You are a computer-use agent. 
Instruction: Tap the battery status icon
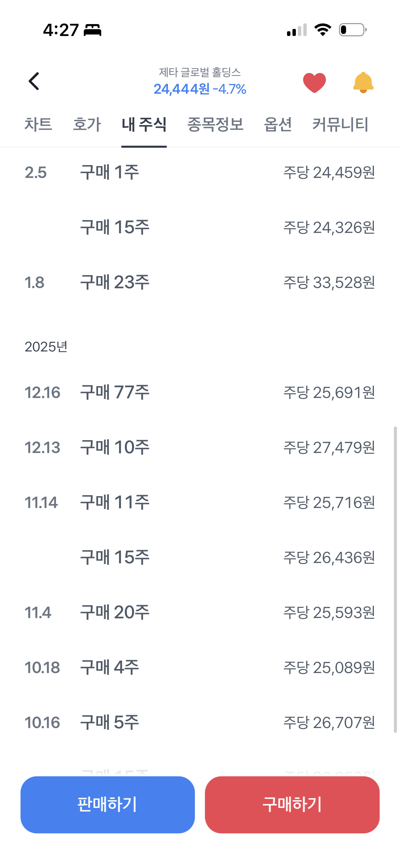coord(353,30)
